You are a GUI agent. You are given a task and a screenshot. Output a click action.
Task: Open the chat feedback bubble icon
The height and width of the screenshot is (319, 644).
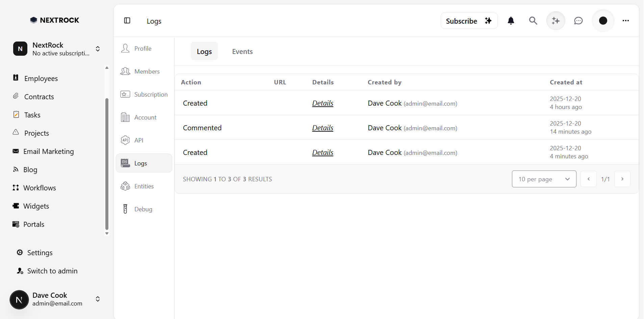click(578, 21)
